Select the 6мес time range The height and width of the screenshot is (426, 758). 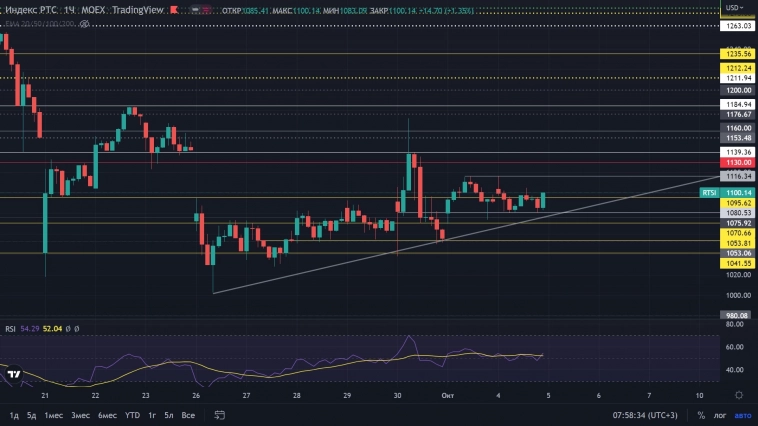click(x=105, y=415)
